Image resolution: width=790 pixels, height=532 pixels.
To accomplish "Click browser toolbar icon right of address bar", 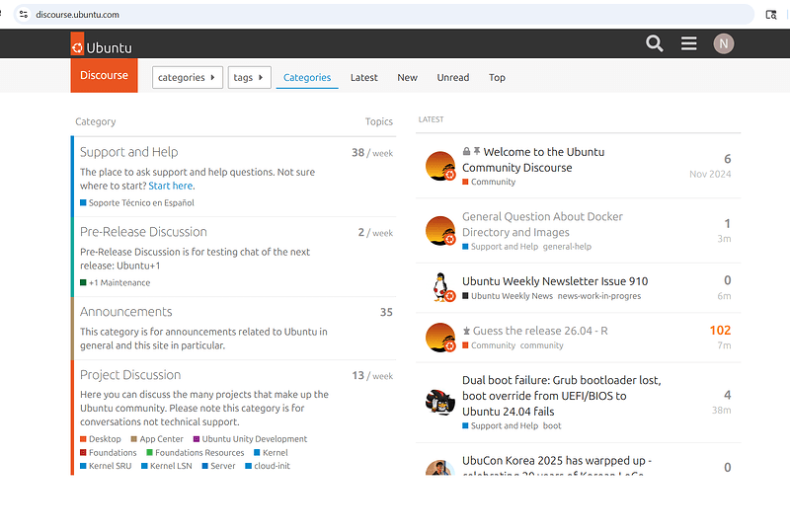I will 772,14.
